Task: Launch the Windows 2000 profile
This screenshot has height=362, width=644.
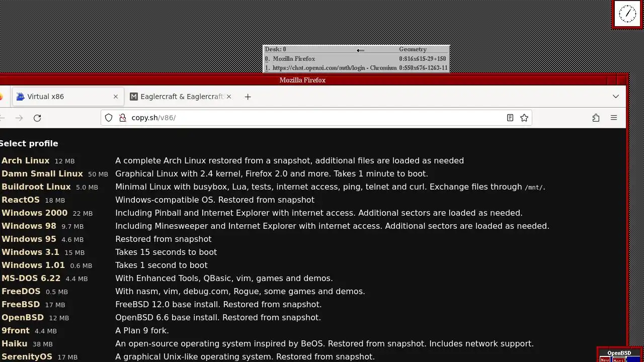Action: pyautogui.click(x=34, y=213)
